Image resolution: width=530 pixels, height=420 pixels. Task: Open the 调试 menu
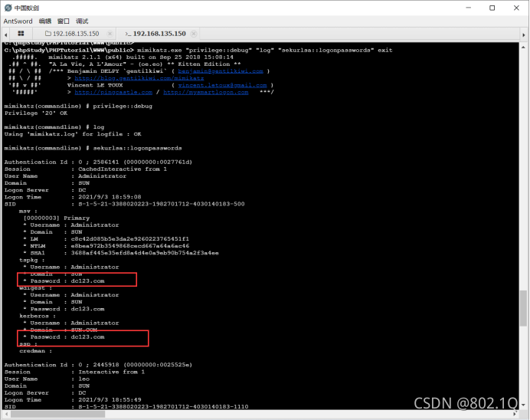82,21
